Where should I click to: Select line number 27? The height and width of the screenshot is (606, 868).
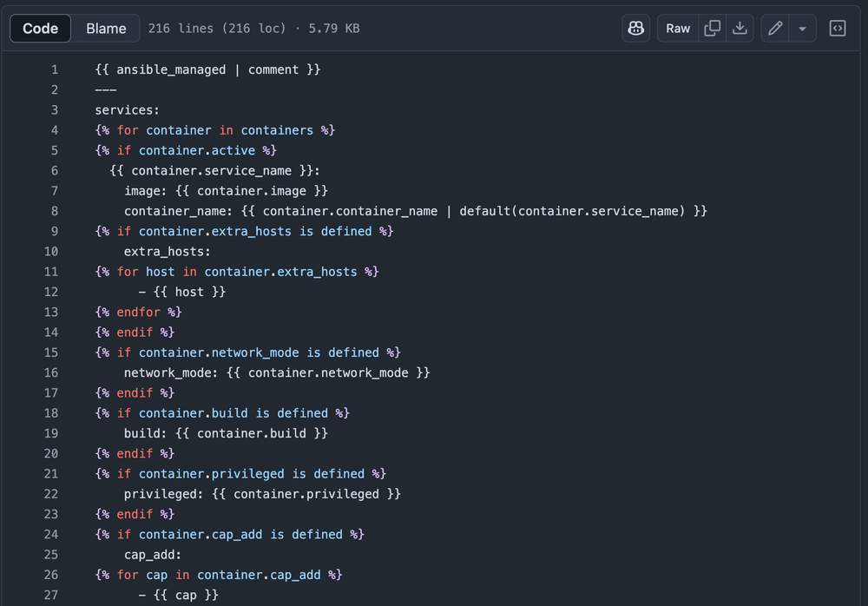tap(50, 595)
